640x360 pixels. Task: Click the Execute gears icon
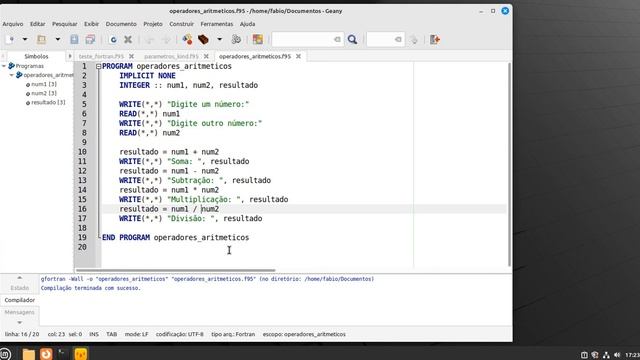pos(236,40)
